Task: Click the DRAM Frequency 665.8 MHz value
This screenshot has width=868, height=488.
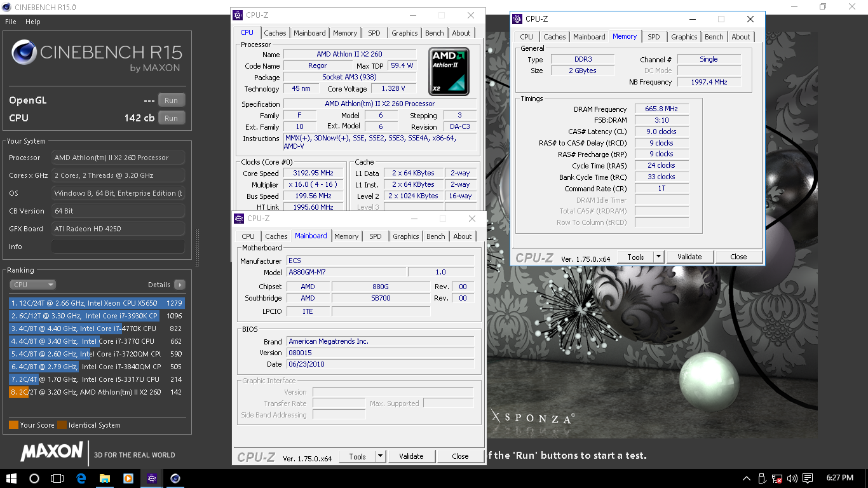Action: [661, 109]
